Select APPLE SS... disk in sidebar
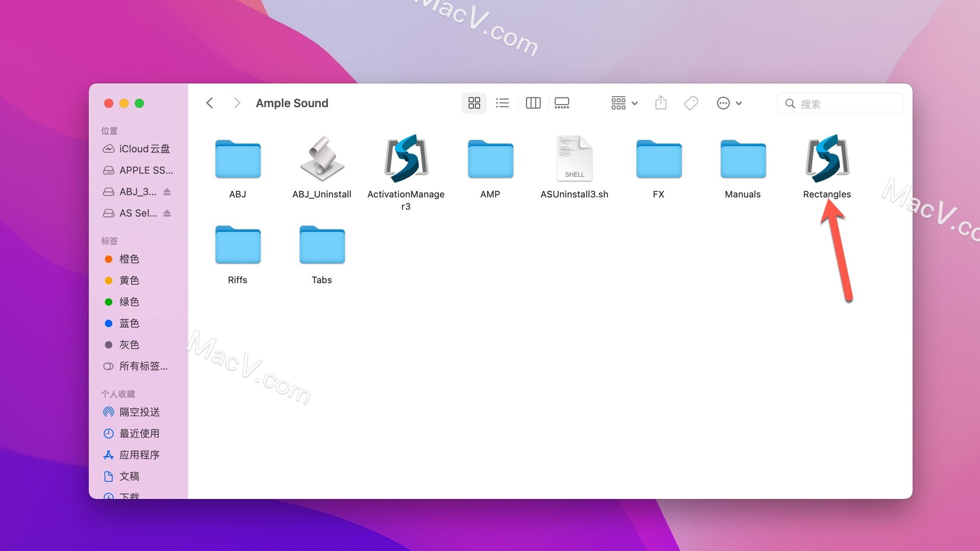The image size is (980, 551). click(139, 170)
